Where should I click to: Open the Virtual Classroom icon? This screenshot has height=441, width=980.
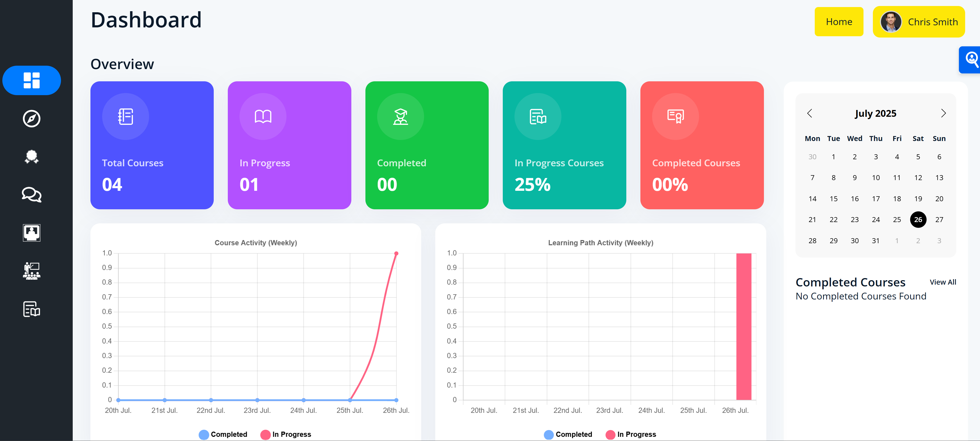(x=32, y=232)
